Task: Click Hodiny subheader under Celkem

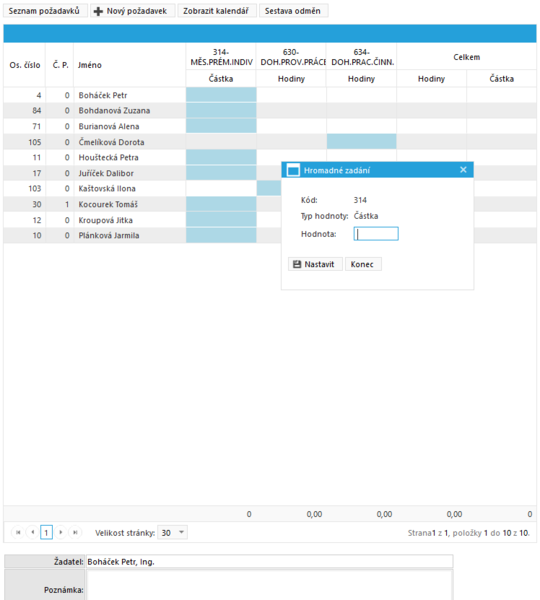Action: point(431,79)
